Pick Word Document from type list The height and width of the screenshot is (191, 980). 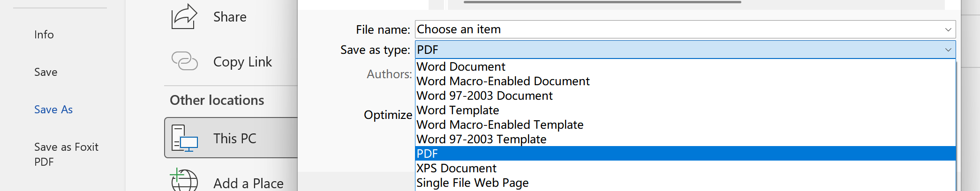685,66
